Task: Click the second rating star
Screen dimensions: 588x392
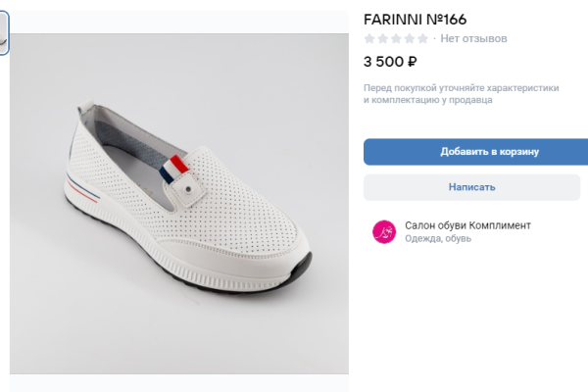Action: point(382,38)
